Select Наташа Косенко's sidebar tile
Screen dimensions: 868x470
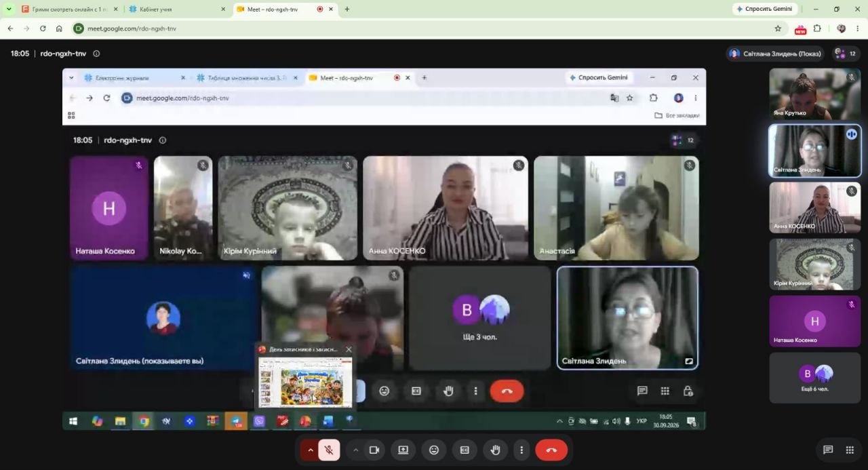coord(814,321)
